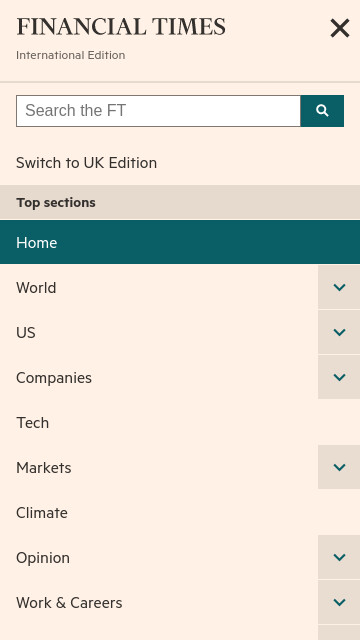Close the navigation menu with X
The width and height of the screenshot is (360, 640).
coord(340,29)
